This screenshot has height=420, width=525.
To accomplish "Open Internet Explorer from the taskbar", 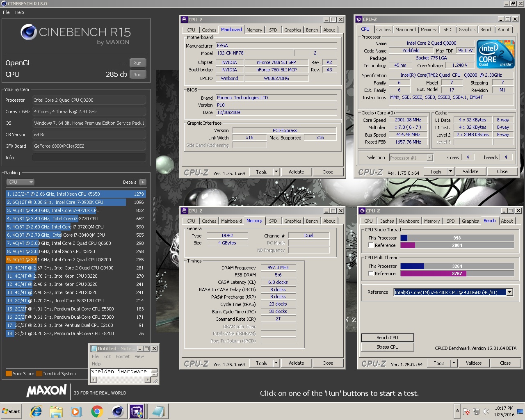I will pos(36,411).
